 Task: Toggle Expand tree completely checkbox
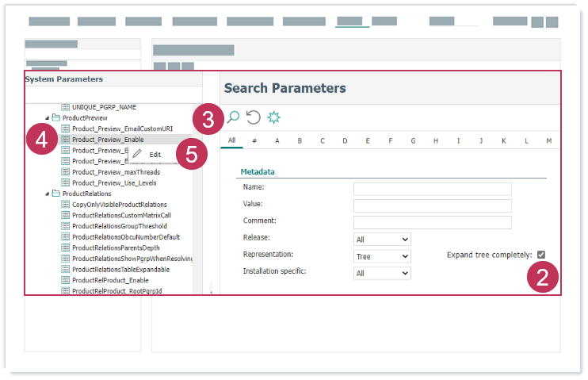tap(541, 255)
